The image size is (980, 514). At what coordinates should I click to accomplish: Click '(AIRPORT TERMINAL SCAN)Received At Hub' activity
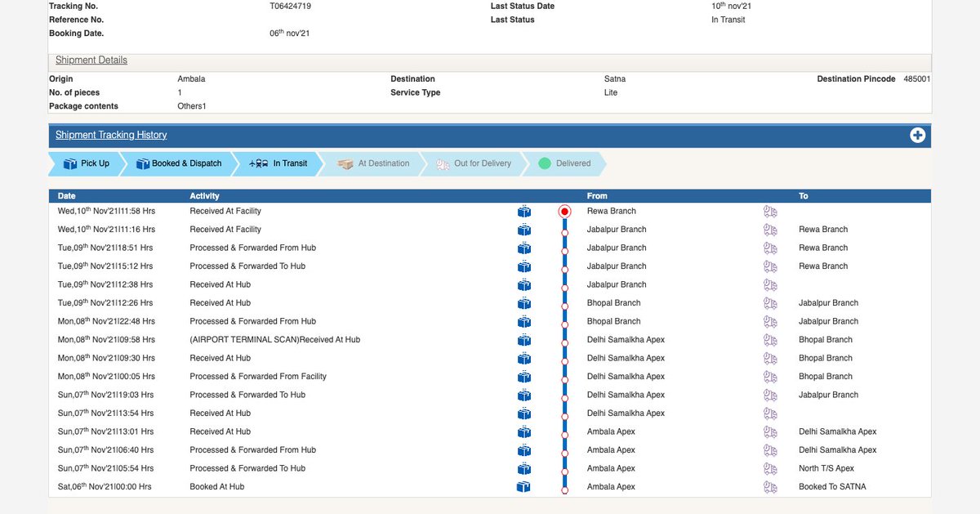click(x=275, y=340)
